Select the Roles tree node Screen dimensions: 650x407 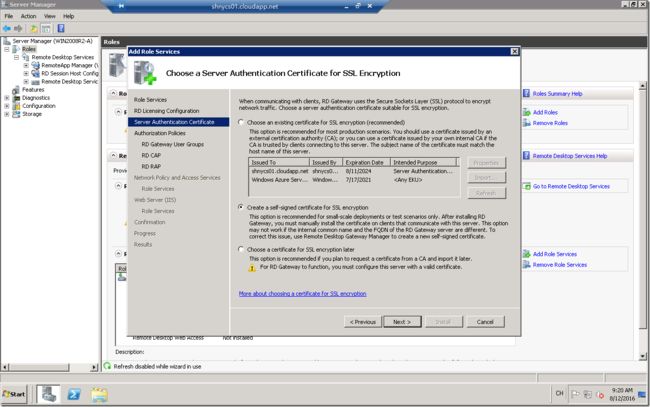point(29,49)
